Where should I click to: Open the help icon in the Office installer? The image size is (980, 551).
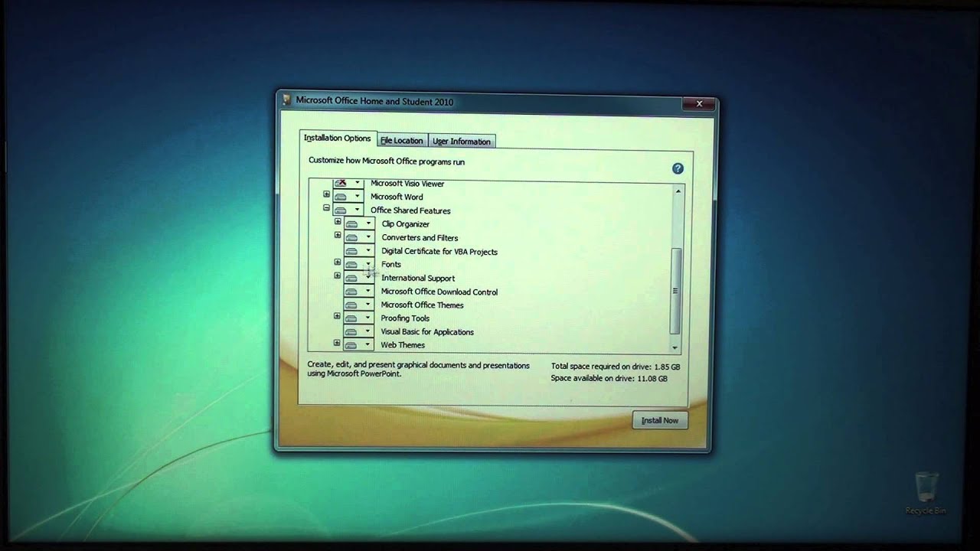coord(678,168)
